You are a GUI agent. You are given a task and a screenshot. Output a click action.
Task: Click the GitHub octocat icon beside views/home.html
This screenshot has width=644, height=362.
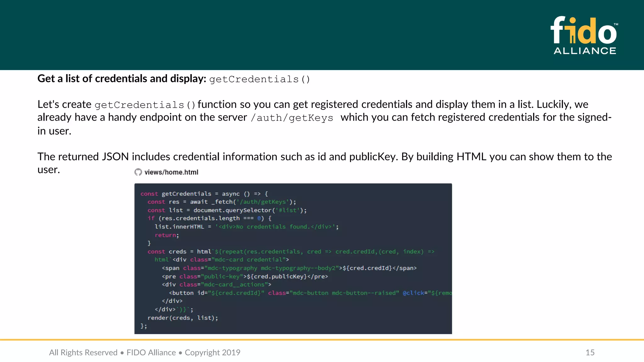click(138, 172)
